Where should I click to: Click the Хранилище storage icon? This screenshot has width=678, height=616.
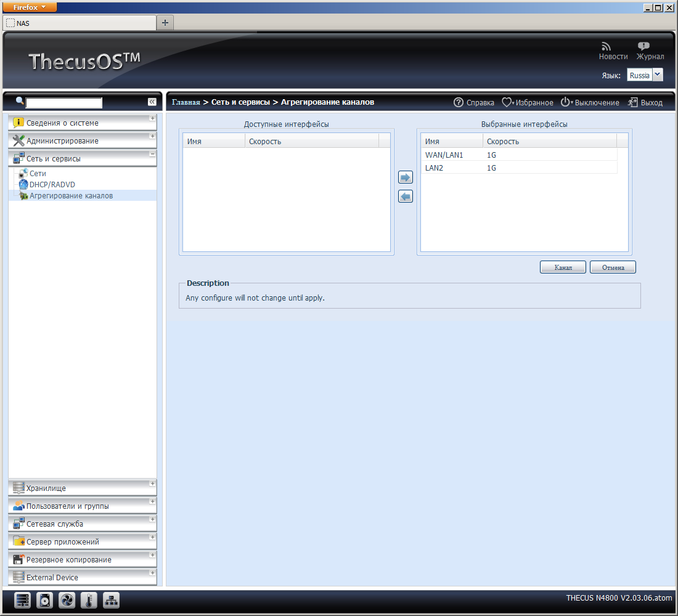(18, 488)
